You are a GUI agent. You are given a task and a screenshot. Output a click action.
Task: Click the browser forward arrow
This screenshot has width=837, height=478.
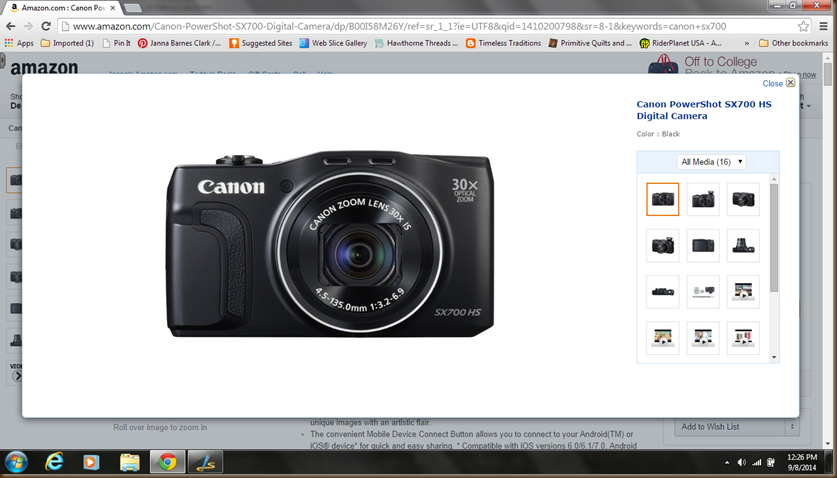click(28, 26)
